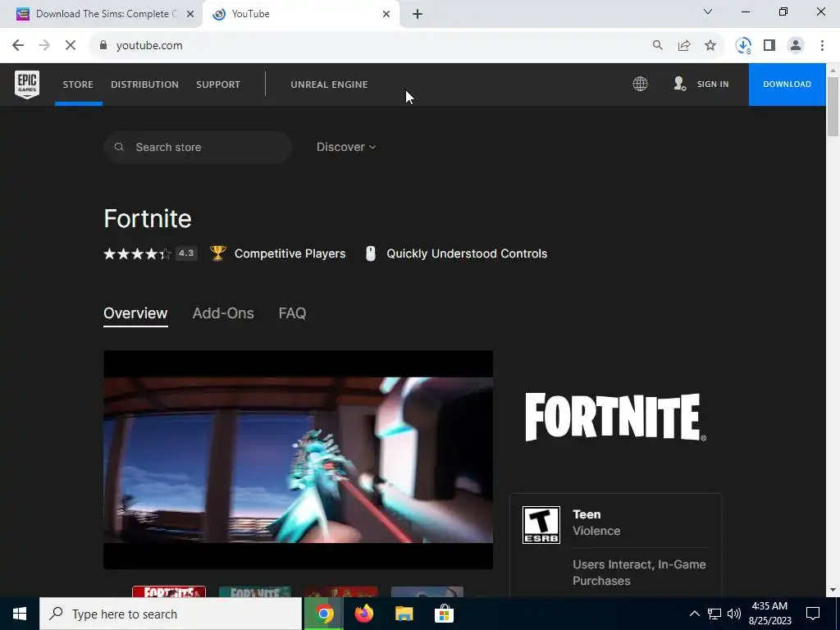Select the fourth grey thumbnail

tap(427, 592)
